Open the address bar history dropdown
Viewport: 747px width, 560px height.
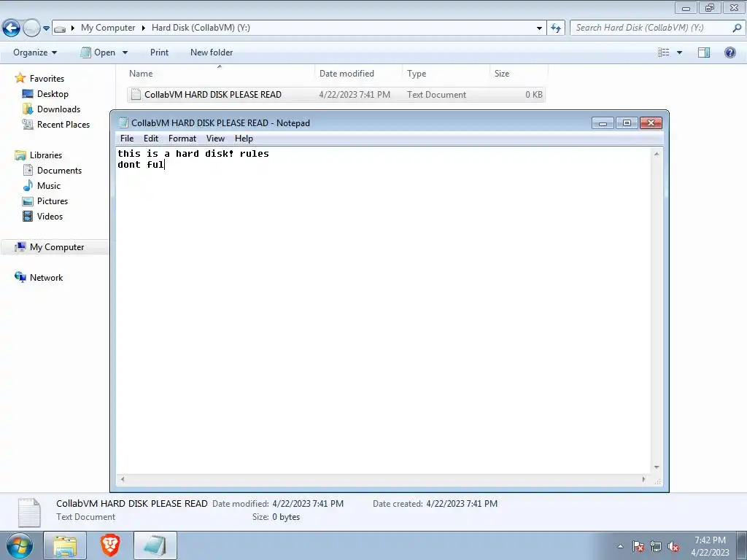click(539, 28)
